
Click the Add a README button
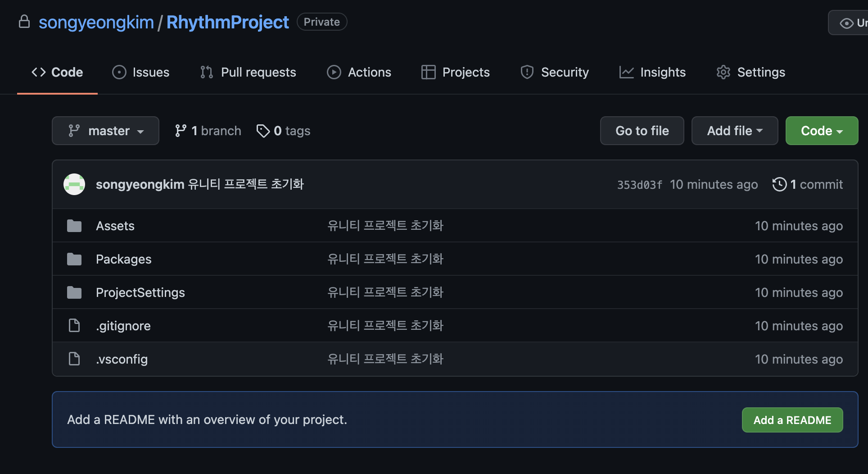click(x=792, y=420)
